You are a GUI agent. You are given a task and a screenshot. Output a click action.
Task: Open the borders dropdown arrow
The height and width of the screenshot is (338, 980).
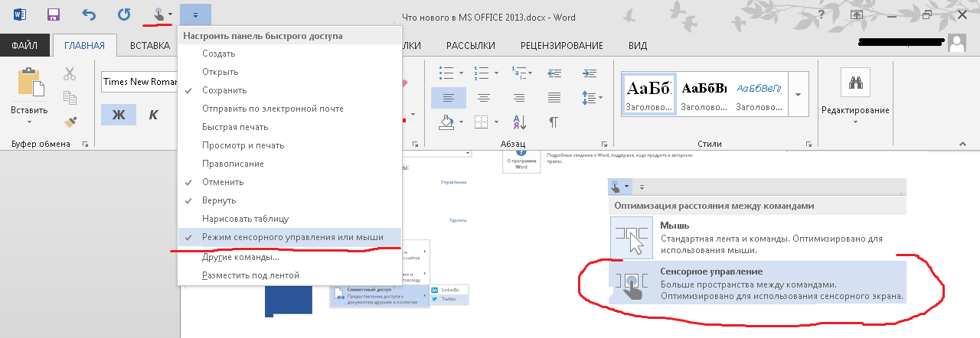click(496, 122)
